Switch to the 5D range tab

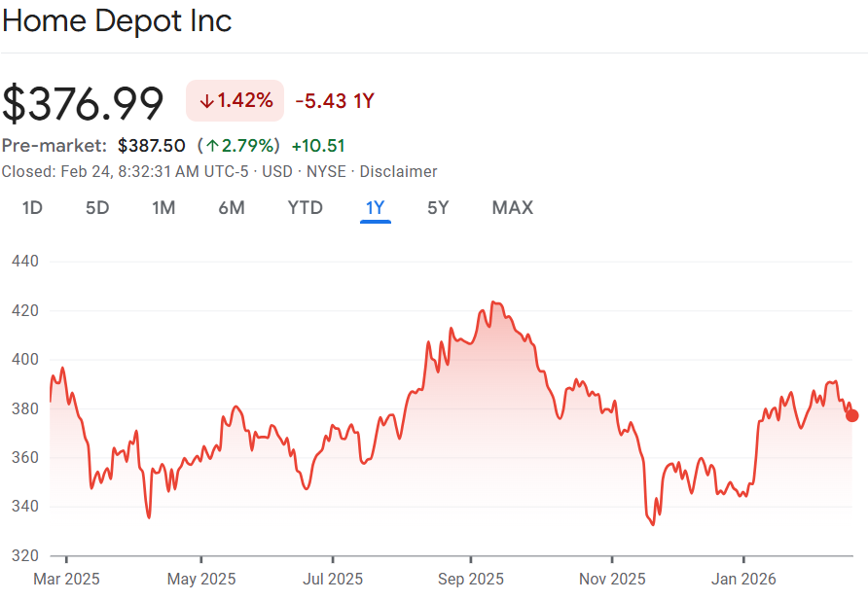[x=97, y=207]
